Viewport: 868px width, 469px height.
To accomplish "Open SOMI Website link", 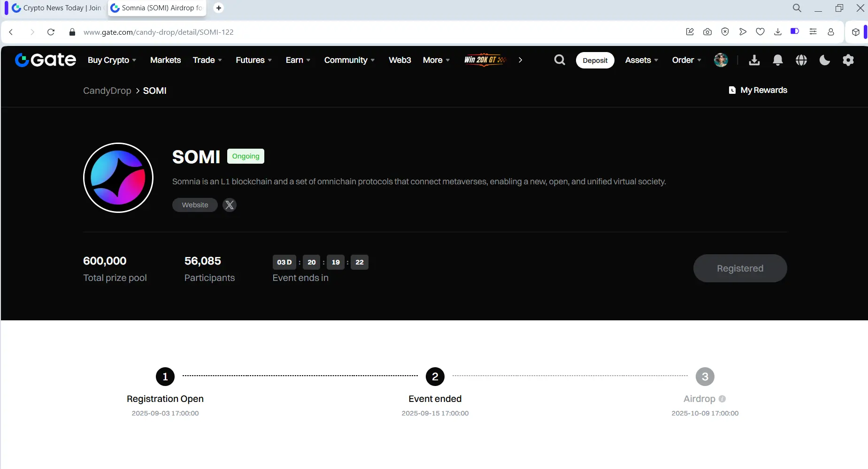I will [195, 205].
